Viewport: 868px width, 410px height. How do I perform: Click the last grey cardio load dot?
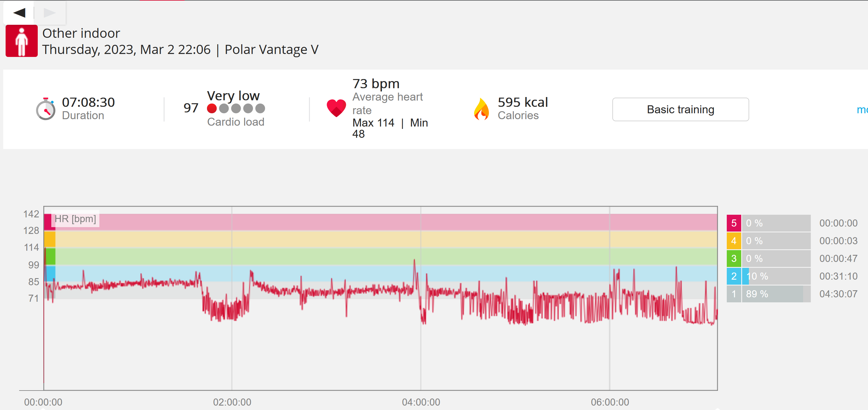pos(260,109)
